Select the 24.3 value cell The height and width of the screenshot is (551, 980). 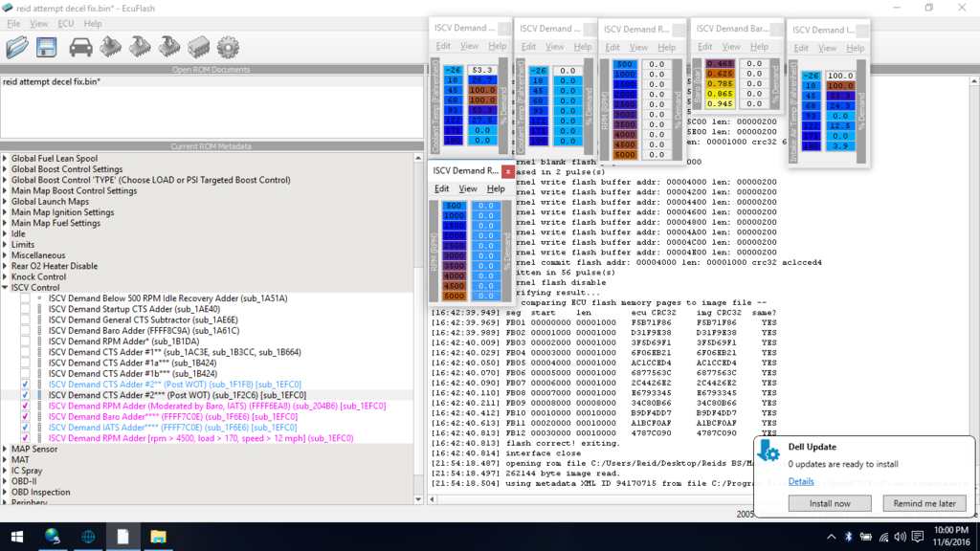(x=840, y=105)
